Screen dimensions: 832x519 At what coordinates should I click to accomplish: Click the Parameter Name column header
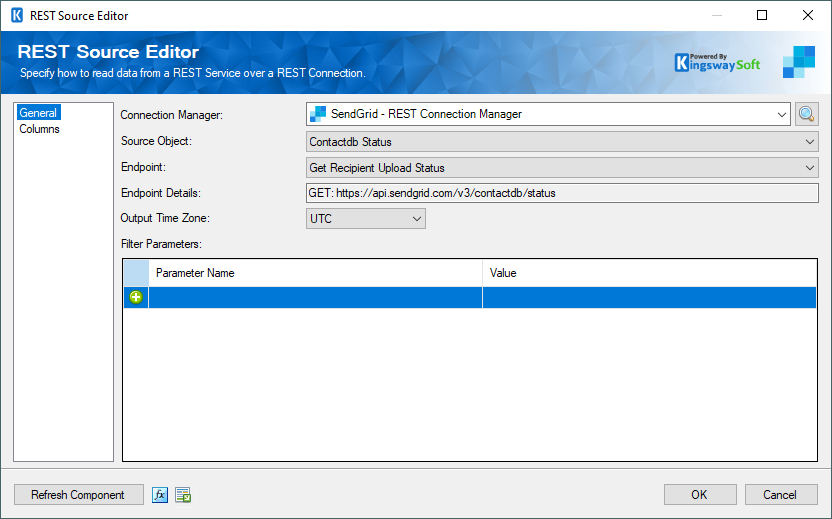pos(315,273)
